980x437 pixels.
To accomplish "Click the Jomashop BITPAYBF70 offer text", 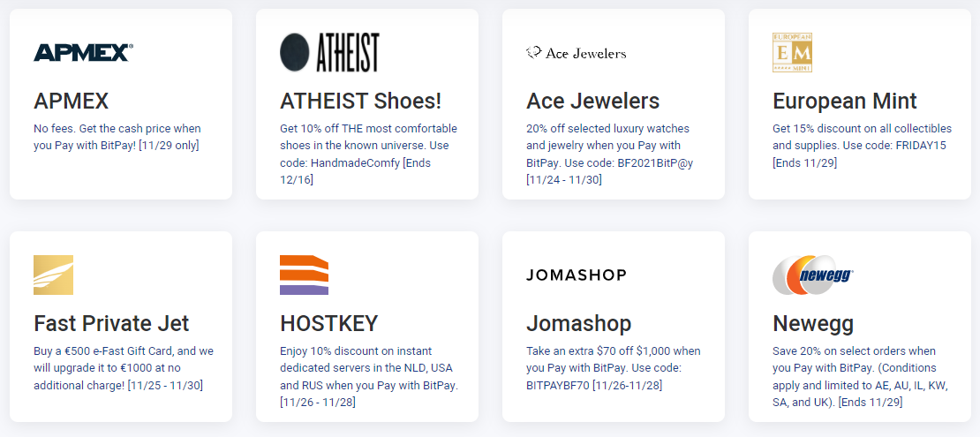I will 613,367.
